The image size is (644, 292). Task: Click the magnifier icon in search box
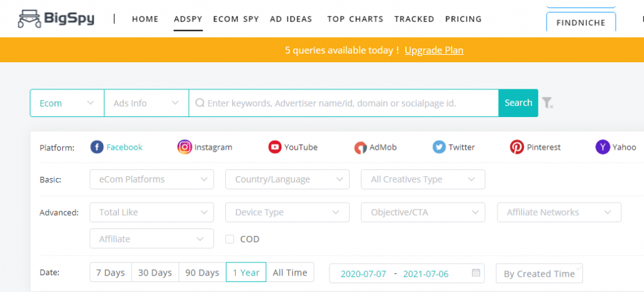[x=199, y=103]
